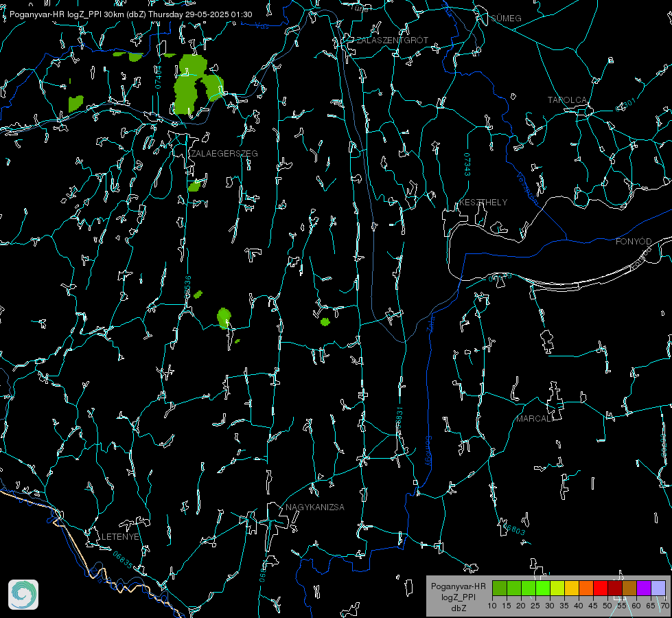The height and width of the screenshot is (618, 672).
Task: Click the TAPOLCA city label
Action: pyautogui.click(x=567, y=100)
